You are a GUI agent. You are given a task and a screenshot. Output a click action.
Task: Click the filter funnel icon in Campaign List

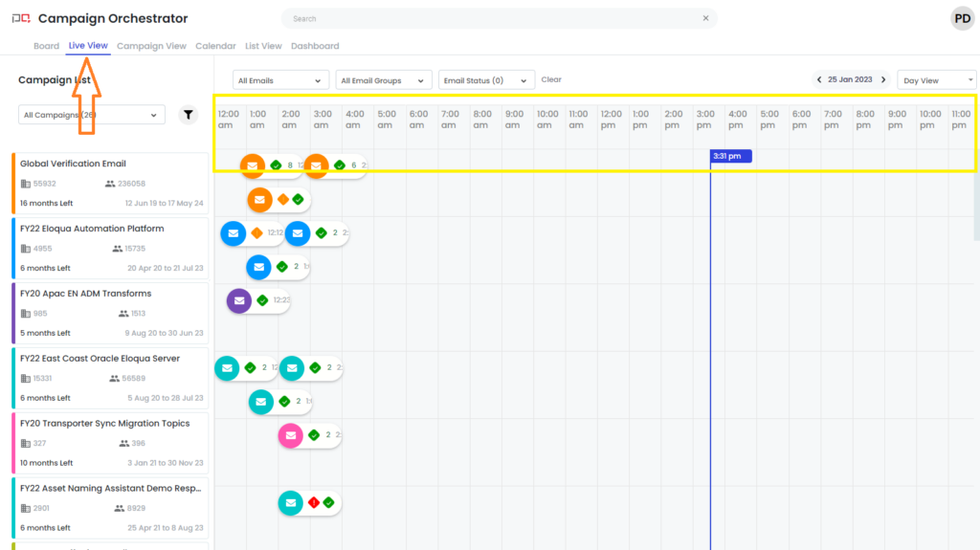coord(189,115)
